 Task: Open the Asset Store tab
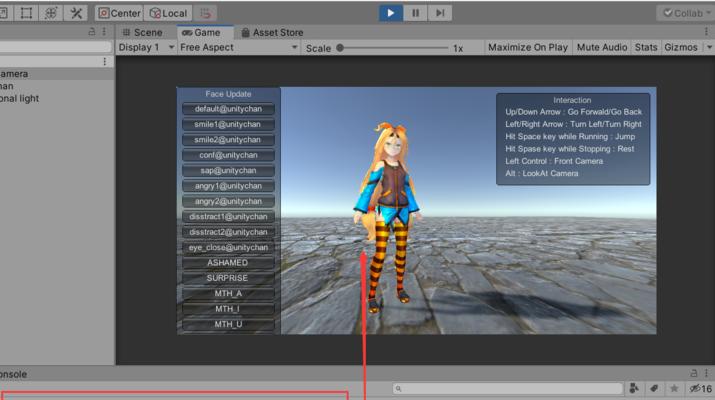click(x=272, y=32)
